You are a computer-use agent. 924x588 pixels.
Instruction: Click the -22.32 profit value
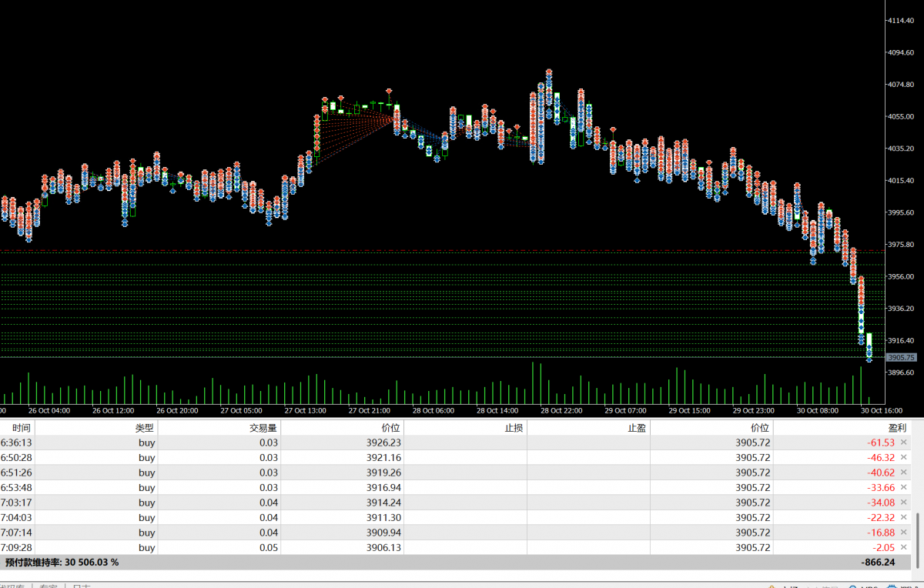coord(881,517)
